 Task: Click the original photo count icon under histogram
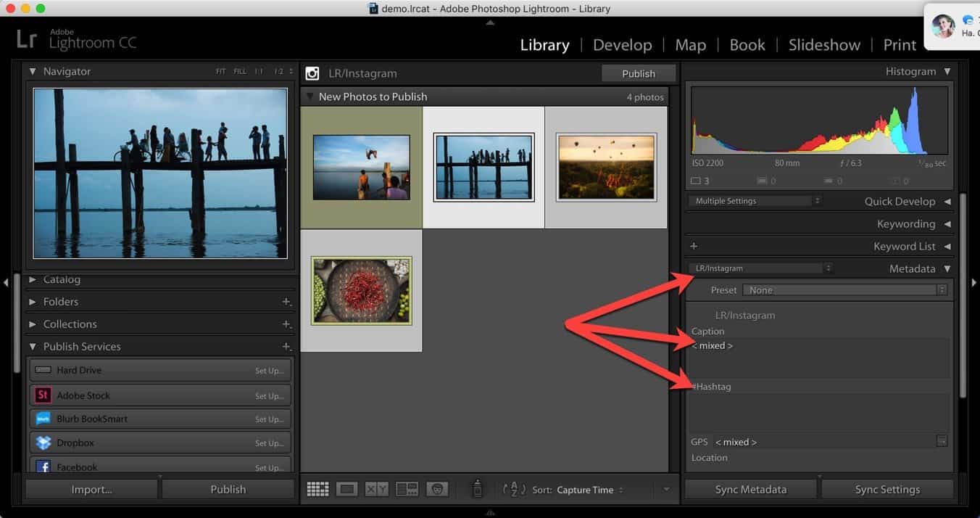[696, 181]
